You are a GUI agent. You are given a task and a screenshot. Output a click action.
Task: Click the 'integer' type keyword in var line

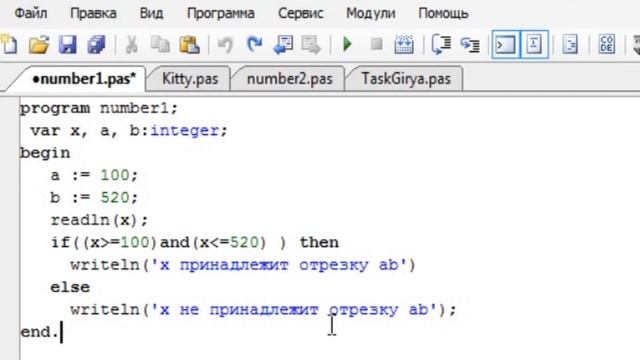(x=184, y=131)
